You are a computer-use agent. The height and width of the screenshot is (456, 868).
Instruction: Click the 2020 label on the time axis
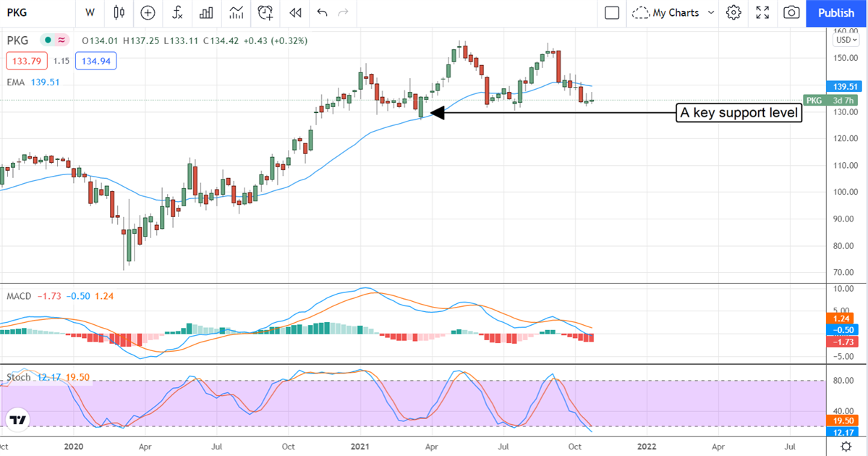75,447
